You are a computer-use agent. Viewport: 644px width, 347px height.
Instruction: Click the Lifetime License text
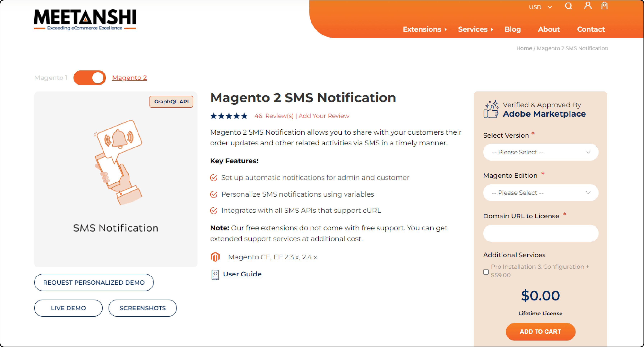coord(540,313)
